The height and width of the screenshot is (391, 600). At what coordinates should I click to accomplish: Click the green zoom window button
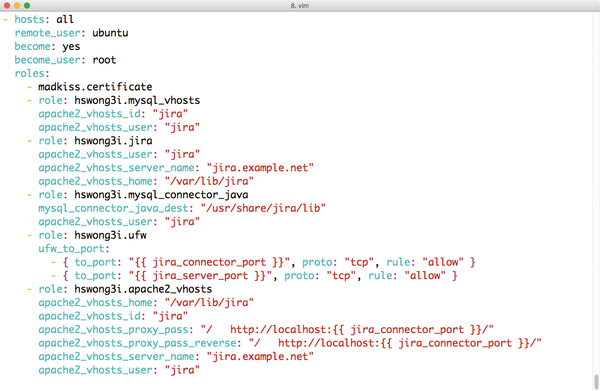(x=27, y=5)
